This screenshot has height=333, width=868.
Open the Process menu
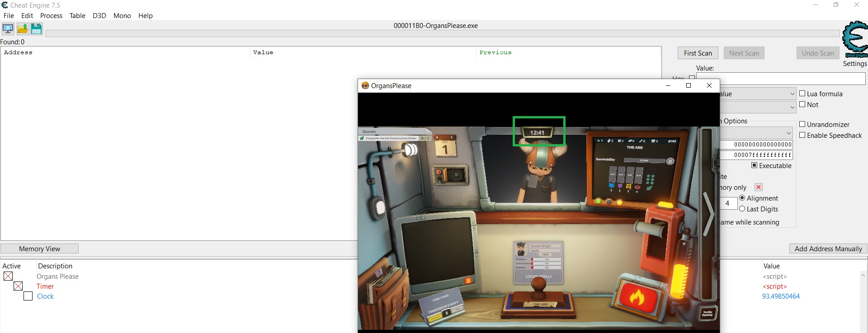pos(51,15)
